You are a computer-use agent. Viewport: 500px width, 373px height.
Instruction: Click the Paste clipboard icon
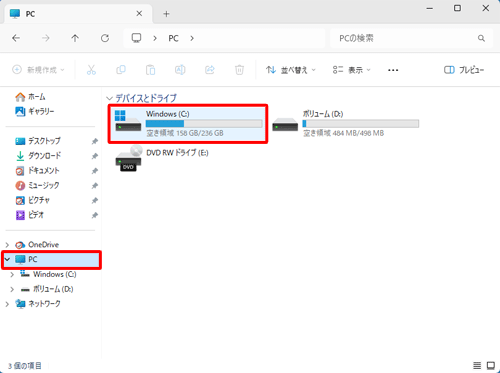[150, 70]
